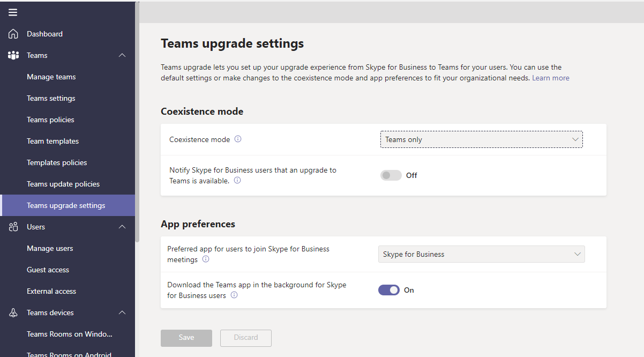Click the 'Off' label beside notify toggle

(411, 175)
